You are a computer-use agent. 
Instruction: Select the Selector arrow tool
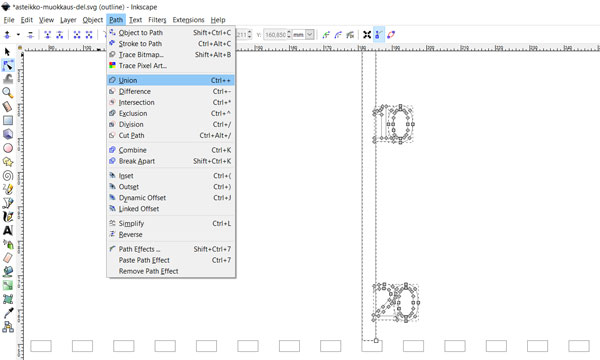(7, 52)
